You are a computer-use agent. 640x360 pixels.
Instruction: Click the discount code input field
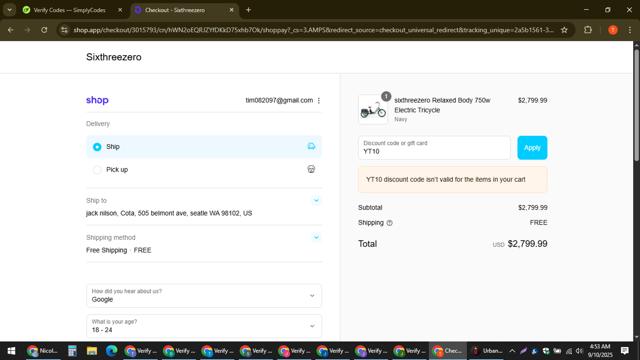coord(434,148)
